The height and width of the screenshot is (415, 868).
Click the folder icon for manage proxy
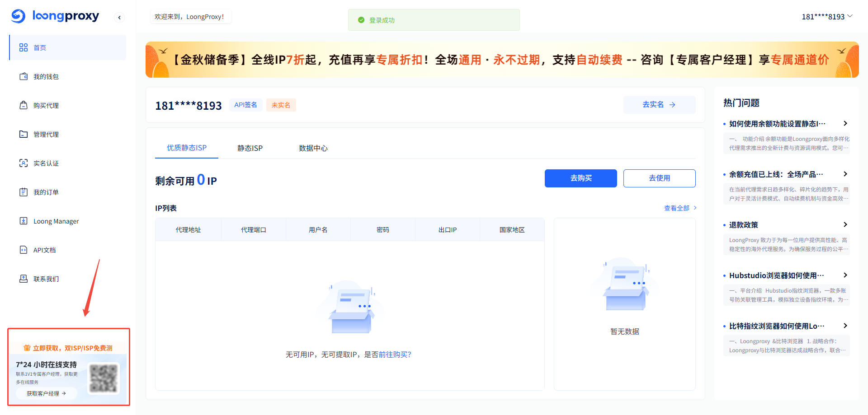[24, 134]
